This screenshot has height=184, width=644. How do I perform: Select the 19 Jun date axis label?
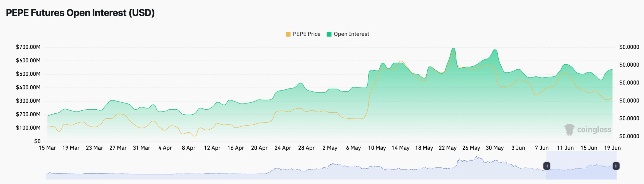point(612,148)
